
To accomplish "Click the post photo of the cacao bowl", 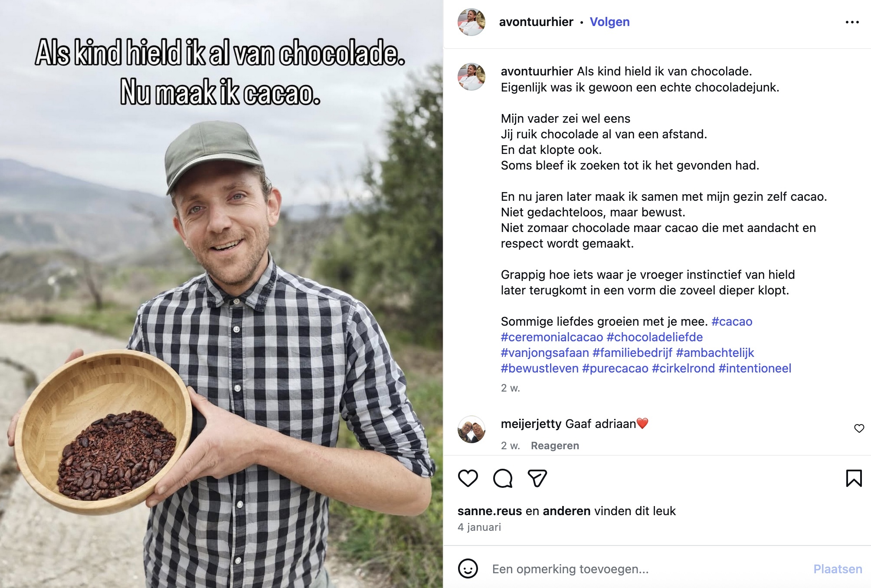I will [221, 294].
